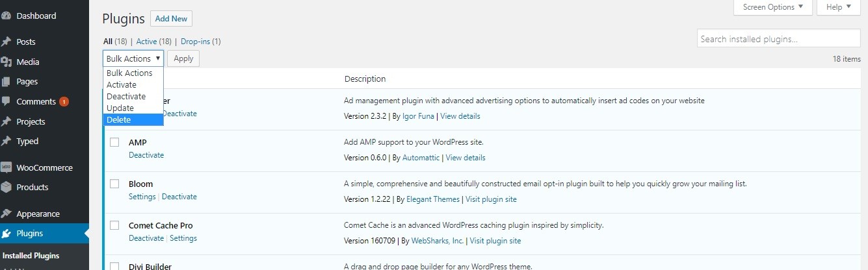Viewport: 868px width, 270px height.
Task: Click the Products box icon
Action: (x=6, y=187)
